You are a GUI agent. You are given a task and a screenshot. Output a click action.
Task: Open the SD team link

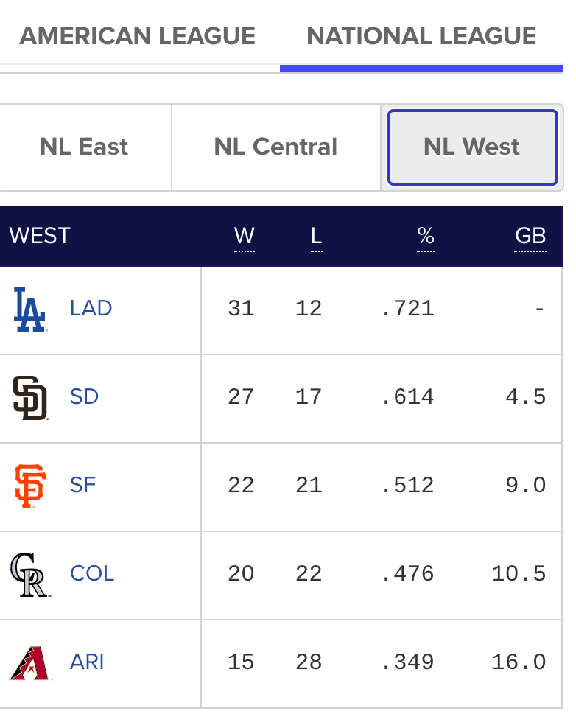[x=85, y=396]
